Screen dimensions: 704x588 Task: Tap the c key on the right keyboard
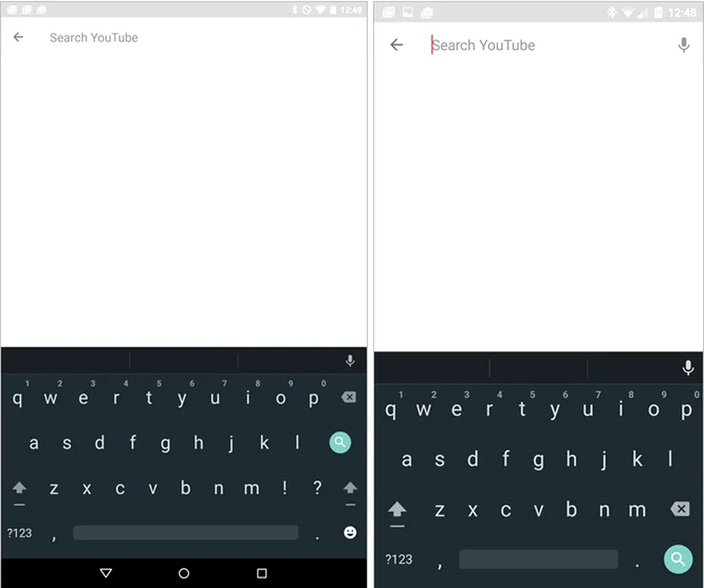pos(506,511)
